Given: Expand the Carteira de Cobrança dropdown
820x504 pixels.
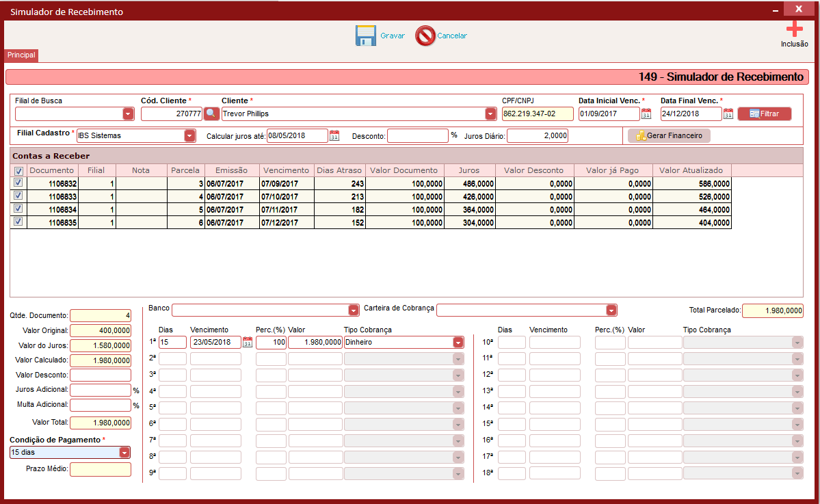Looking at the screenshot, I should (x=611, y=310).
